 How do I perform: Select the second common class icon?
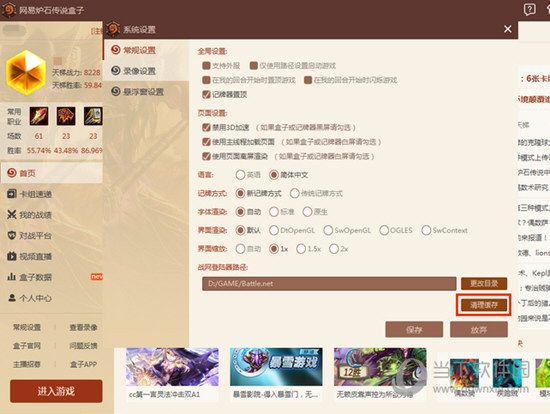click(x=66, y=116)
